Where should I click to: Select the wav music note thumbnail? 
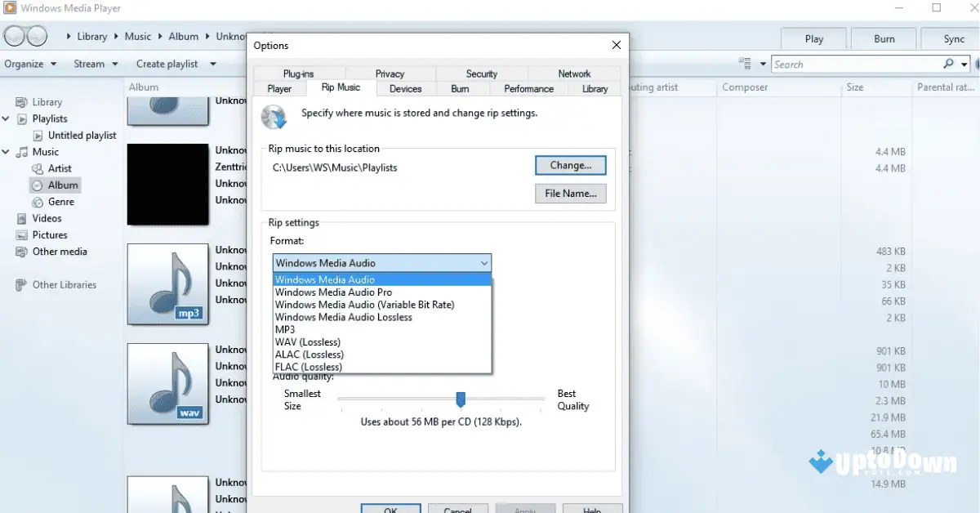click(167, 384)
